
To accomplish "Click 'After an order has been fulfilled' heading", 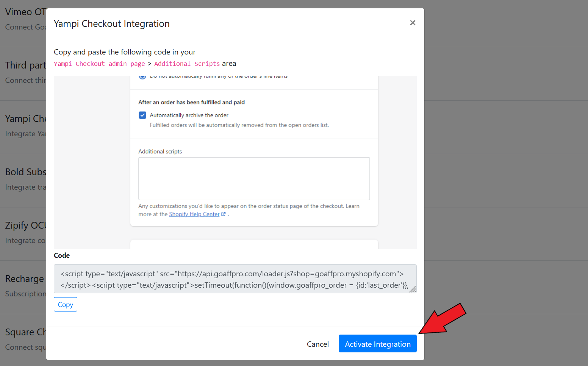I will tap(191, 102).
